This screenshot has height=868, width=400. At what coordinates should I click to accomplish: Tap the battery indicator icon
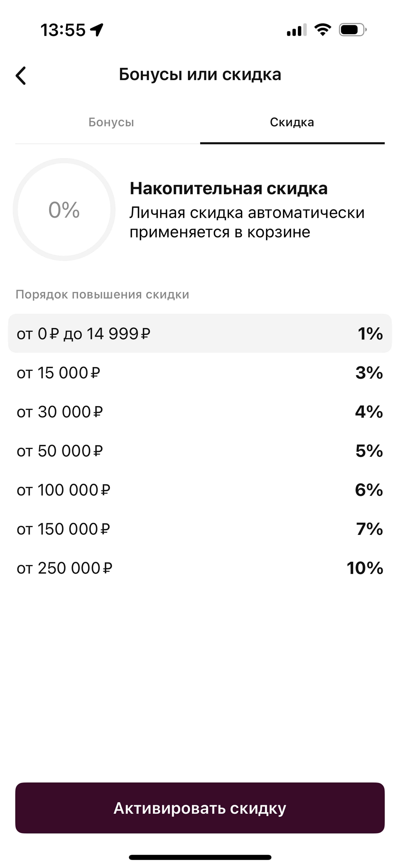point(353,30)
